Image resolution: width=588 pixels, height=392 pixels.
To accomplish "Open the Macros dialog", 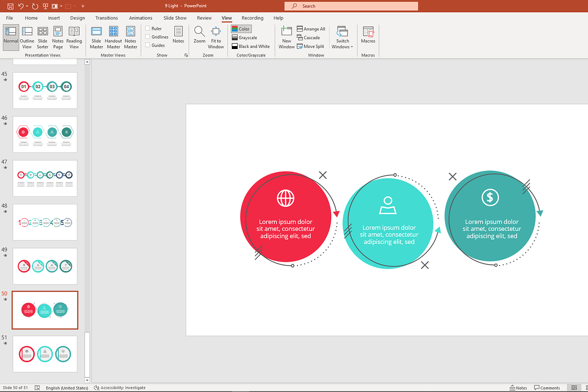I will click(x=368, y=35).
